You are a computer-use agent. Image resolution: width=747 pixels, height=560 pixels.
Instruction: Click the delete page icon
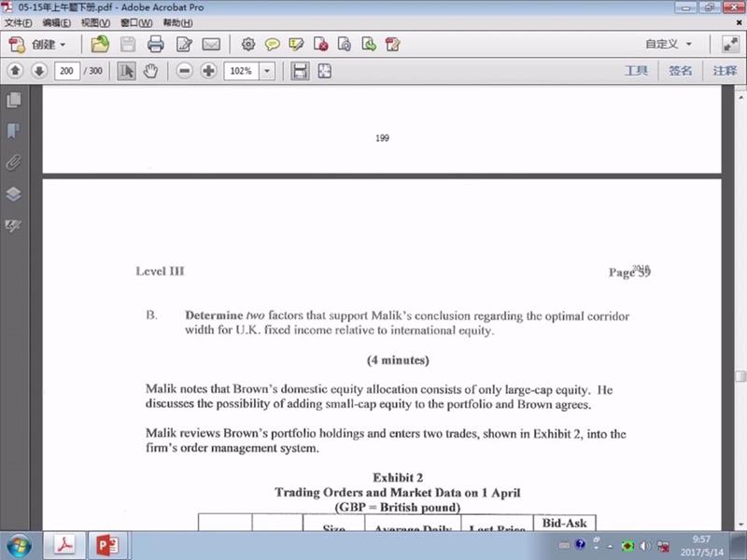[320, 45]
